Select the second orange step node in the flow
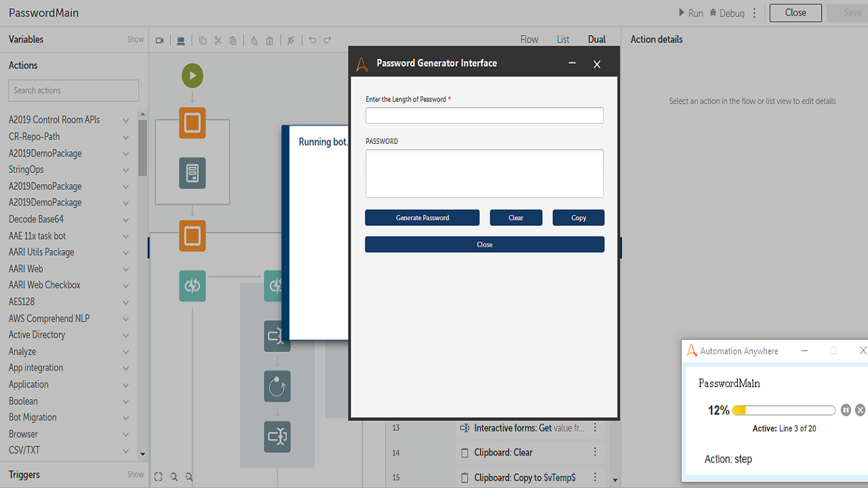Screen dimensions: 868x488 [193, 236]
